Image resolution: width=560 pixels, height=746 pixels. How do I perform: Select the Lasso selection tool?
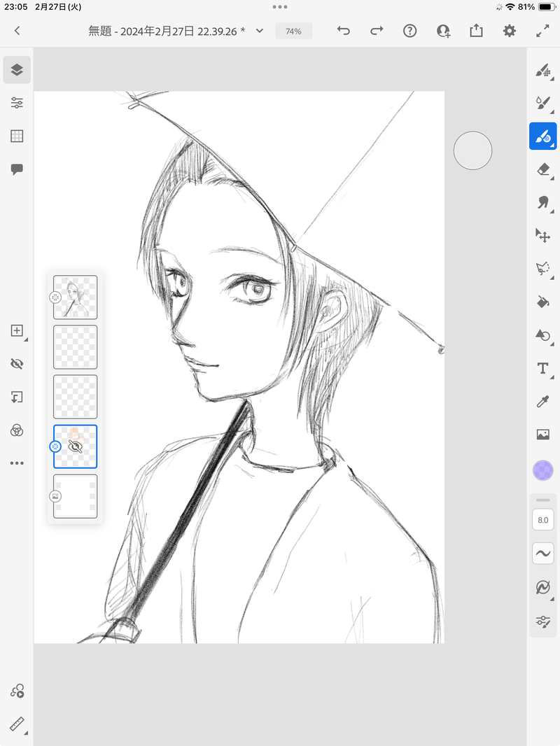click(x=543, y=269)
